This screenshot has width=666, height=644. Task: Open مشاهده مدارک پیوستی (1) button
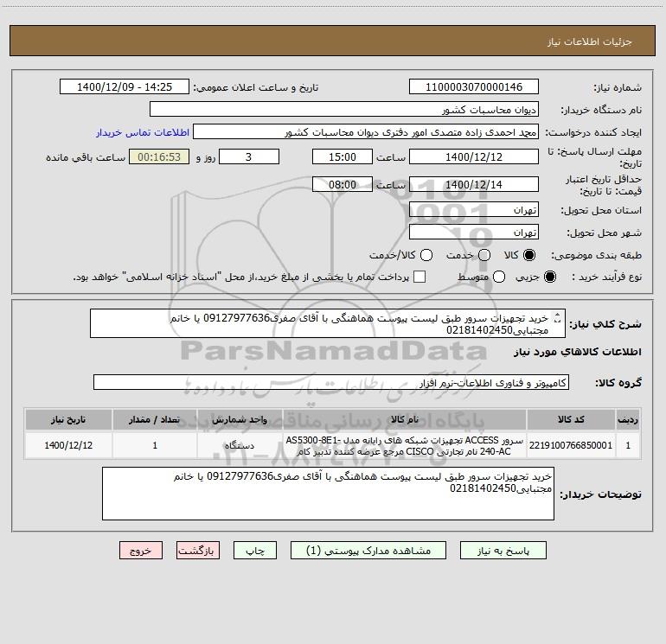point(368,551)
